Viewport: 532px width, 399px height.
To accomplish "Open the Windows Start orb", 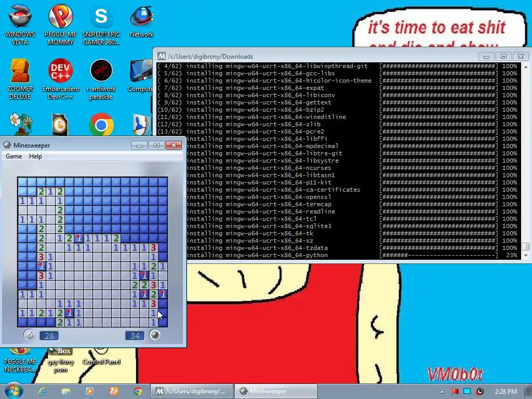I will 14,391.
